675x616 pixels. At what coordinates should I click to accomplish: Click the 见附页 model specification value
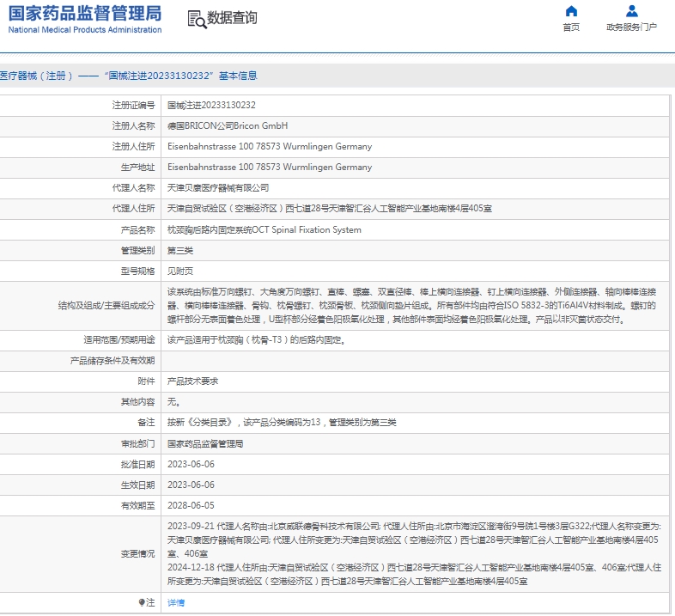(180, 271)
